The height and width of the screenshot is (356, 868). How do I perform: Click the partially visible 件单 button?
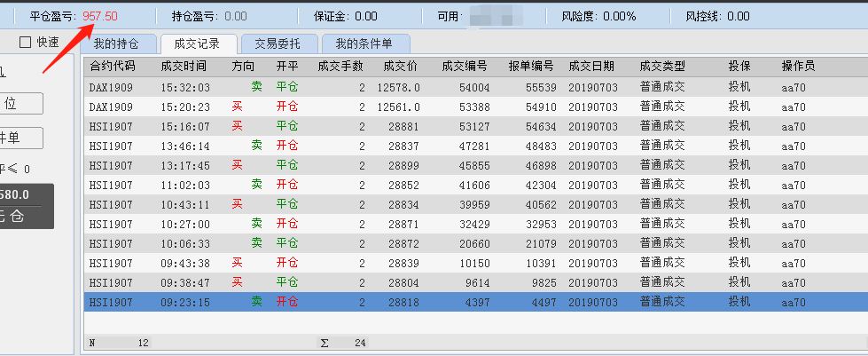click(x=21, y=138)
